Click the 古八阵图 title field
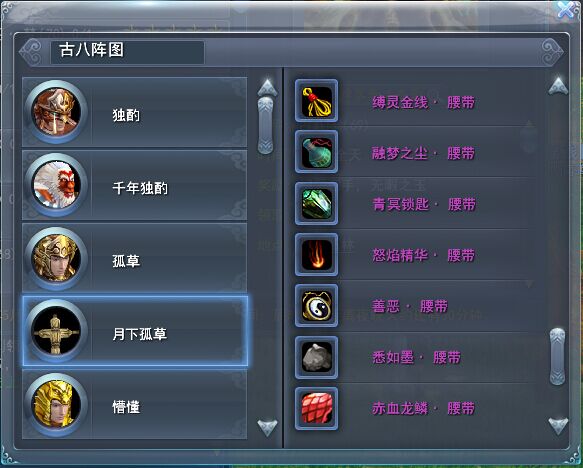The image size is (583, 468). [x=127, y=52]
